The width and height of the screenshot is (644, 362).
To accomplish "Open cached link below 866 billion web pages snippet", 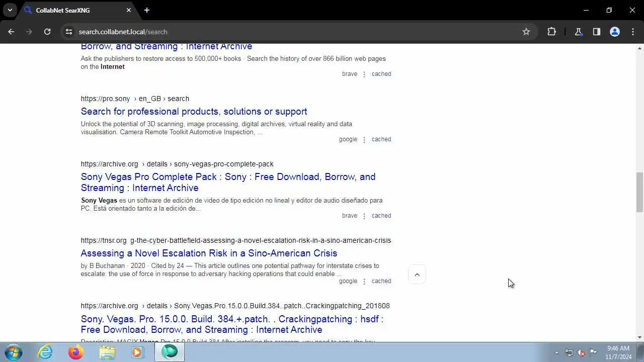I will click(x=381, y=74).
